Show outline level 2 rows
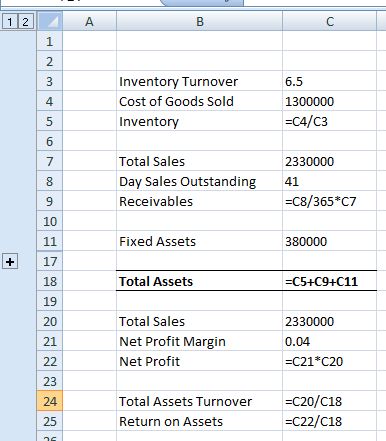This screenshot has width=386, height=441. [x=25, y=22]
